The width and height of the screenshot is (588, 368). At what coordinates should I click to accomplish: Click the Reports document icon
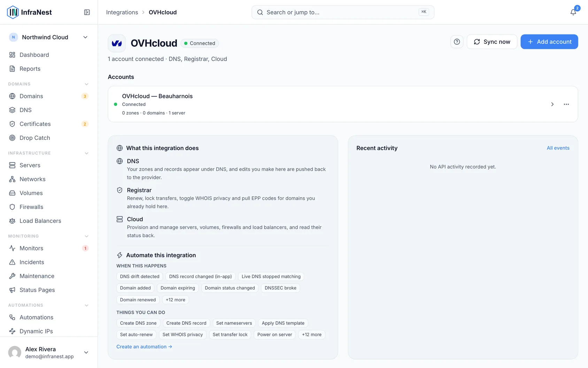(12, 69)
